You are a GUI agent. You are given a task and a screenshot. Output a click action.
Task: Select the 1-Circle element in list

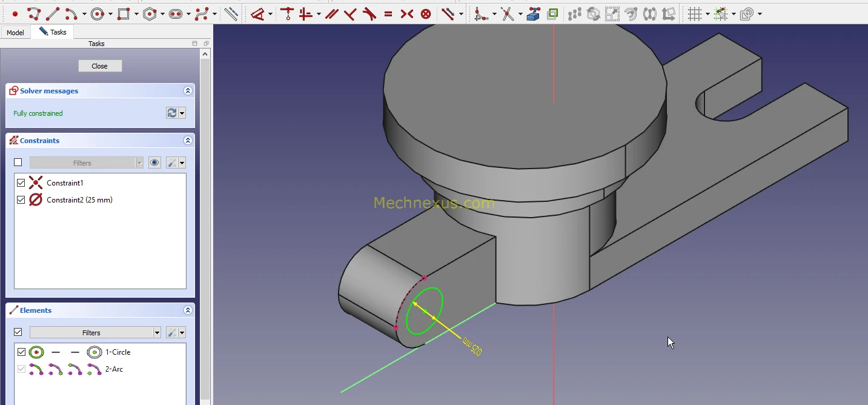[118, 352]
